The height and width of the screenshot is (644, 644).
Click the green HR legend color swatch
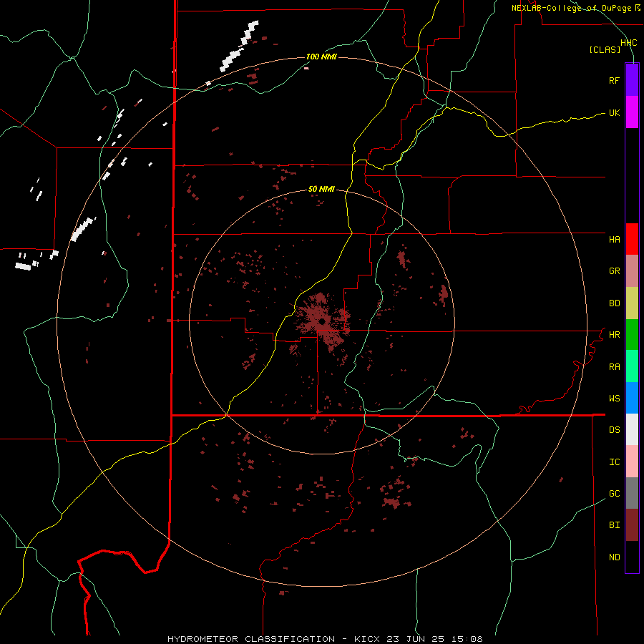pos(632,335)
